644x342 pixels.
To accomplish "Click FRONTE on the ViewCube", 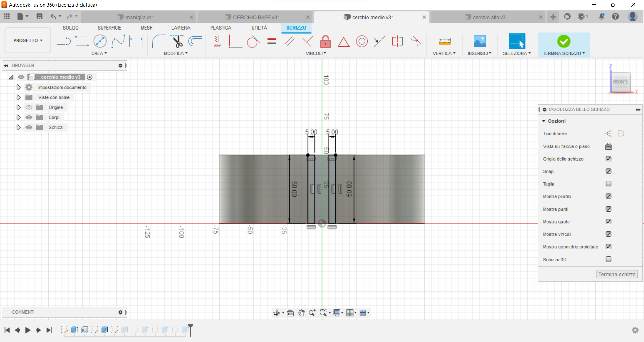I will pos(621,81).
